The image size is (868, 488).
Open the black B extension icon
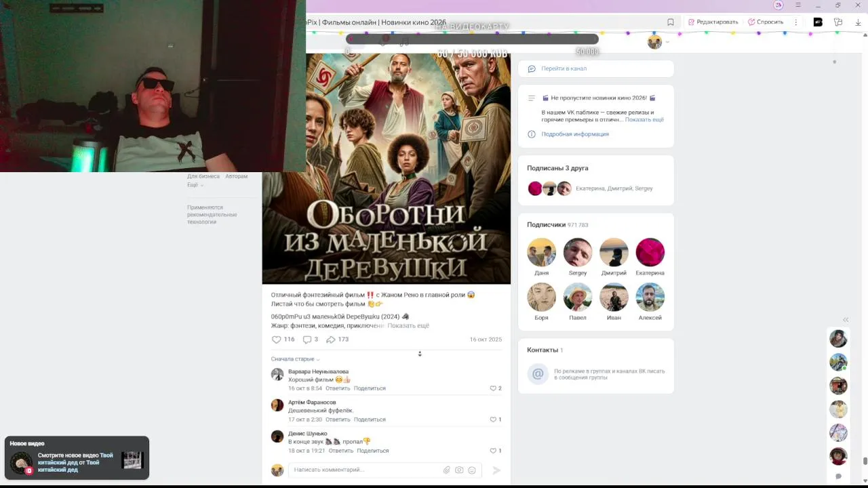(818, 22)
